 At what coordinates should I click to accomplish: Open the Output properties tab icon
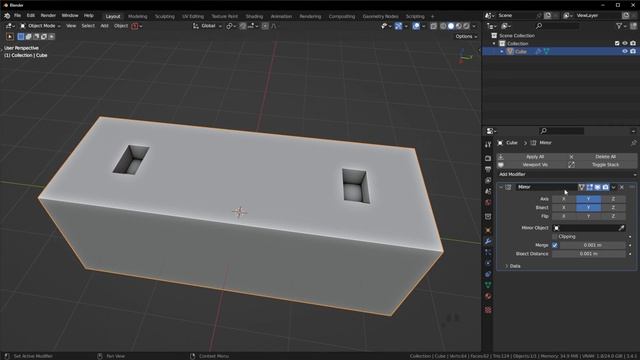(x=488, y=169)
